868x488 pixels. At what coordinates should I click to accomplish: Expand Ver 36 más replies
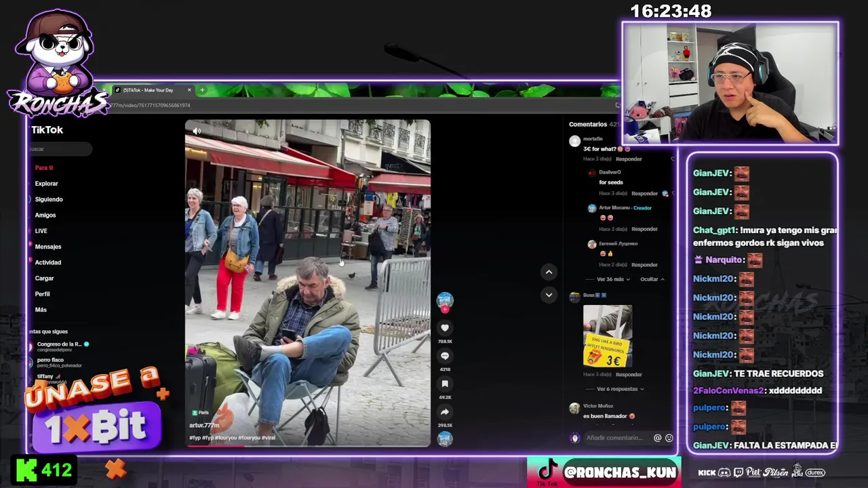[613, 279]
